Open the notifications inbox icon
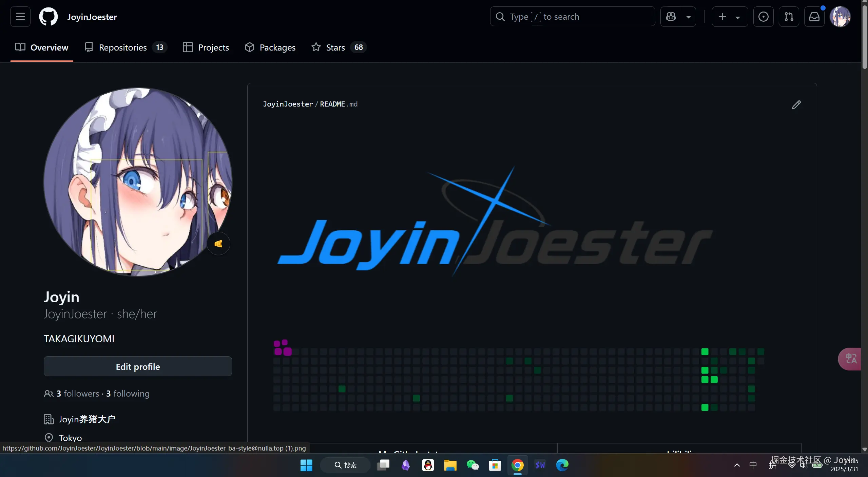 [814, 17]
